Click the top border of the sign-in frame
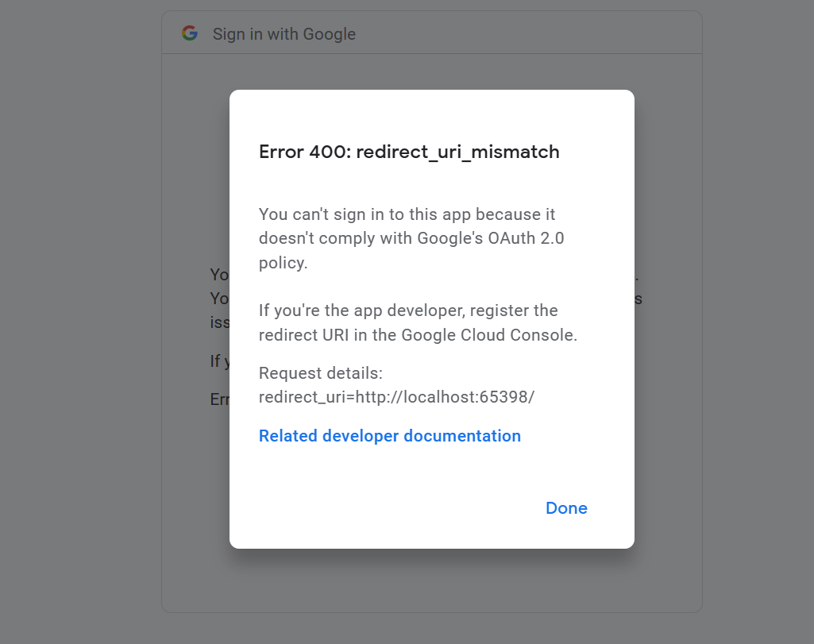The height and width of the screenshot is (644, 814). tap(431, 10)
